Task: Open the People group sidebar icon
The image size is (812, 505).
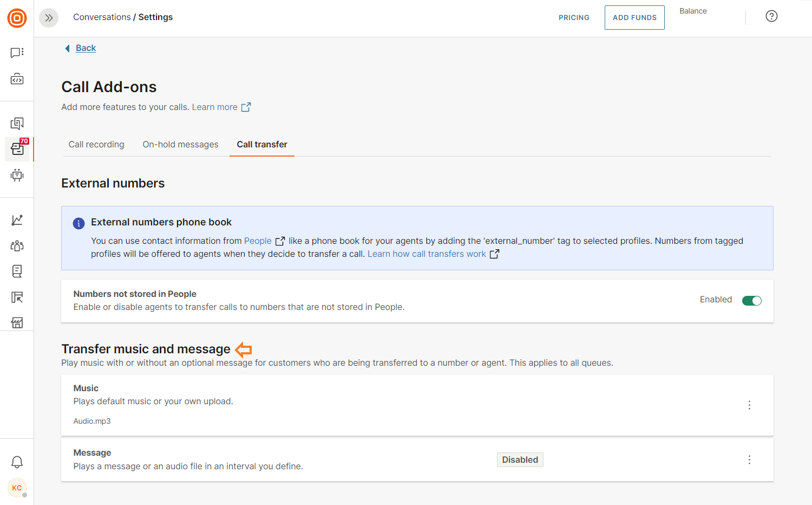Action: (x=17, y=245)
